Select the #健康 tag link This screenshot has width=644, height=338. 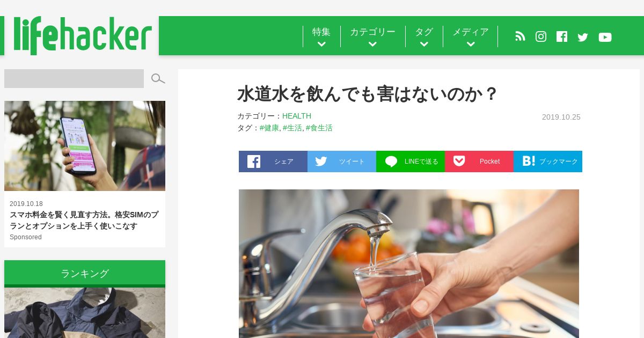[x=269, y=128]
